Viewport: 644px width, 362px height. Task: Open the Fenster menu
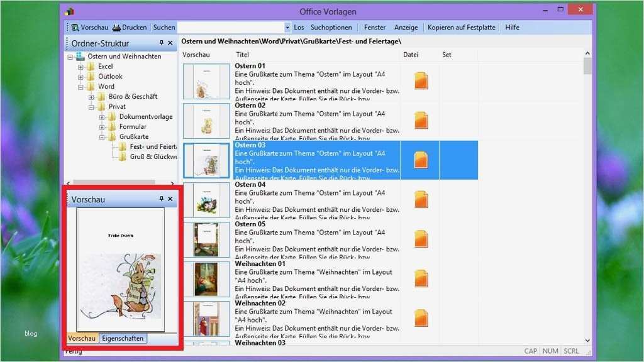375,28
